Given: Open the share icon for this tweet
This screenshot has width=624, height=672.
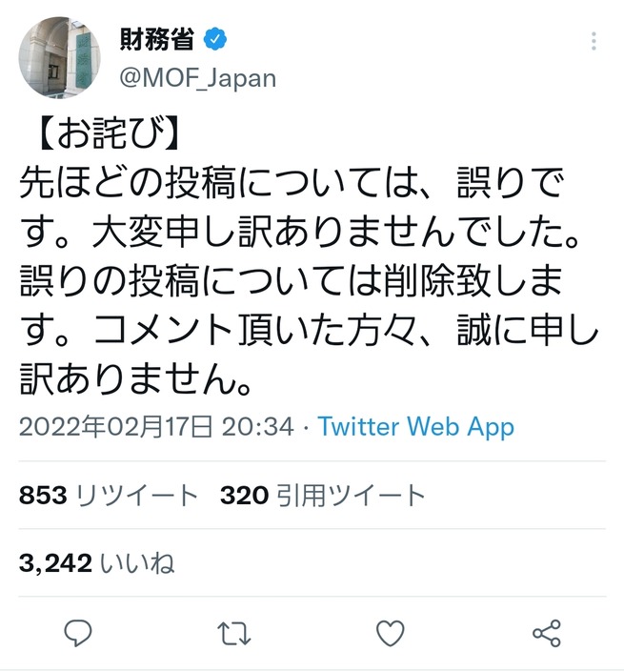Looking at the screenshot, I should [x=546, y=633].
